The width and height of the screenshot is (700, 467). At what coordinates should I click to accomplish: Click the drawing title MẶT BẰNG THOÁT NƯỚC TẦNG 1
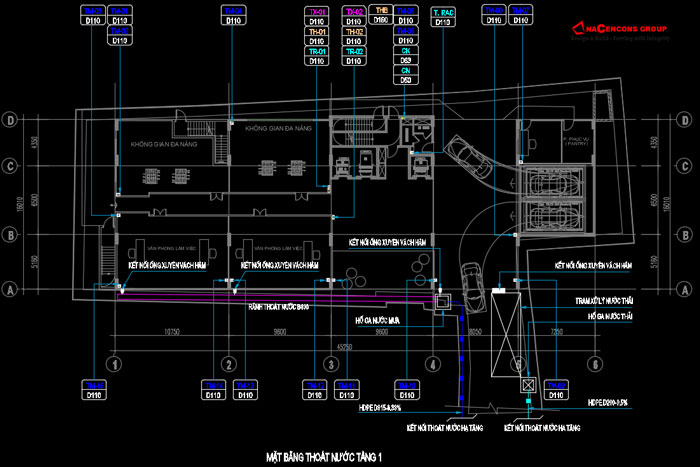(x=324, y=457)
